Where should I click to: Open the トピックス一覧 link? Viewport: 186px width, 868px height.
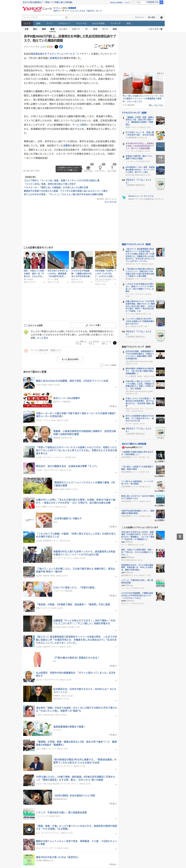click(x=155, y=29)
